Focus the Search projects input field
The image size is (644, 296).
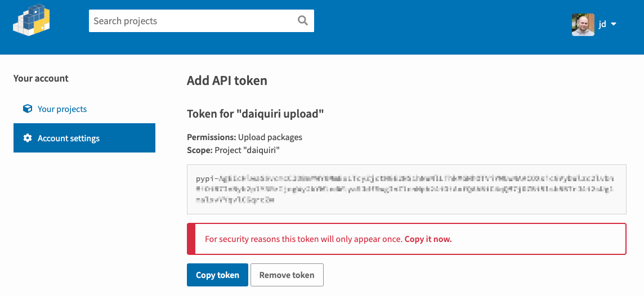click(x=202, y=21)
